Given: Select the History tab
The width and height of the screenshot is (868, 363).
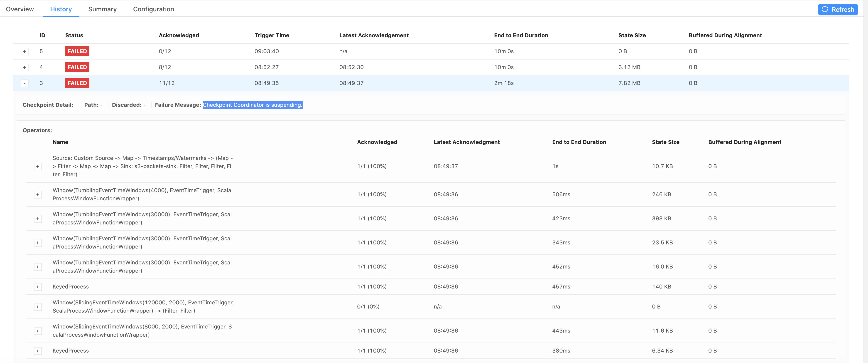Looking at the screenshot, I should click(x=61, y=9).
